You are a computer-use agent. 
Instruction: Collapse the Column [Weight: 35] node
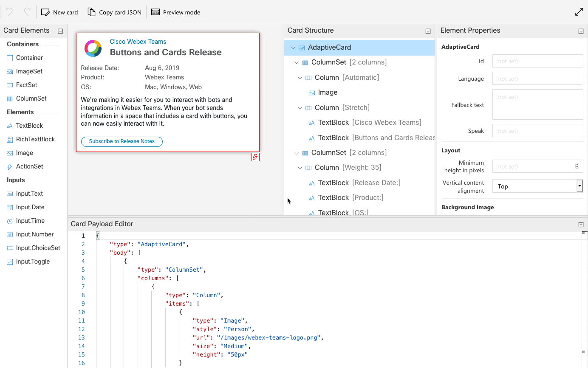tap(300, 168)
